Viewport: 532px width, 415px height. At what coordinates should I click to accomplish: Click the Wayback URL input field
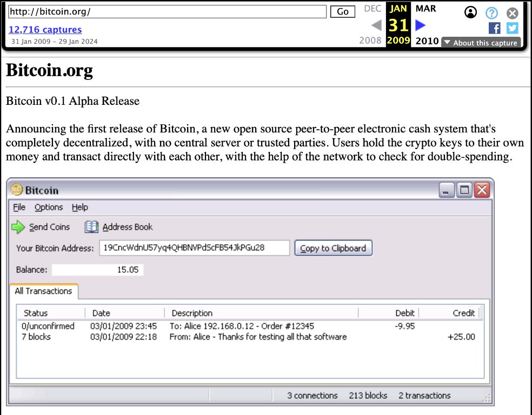(x=167, y=12)
